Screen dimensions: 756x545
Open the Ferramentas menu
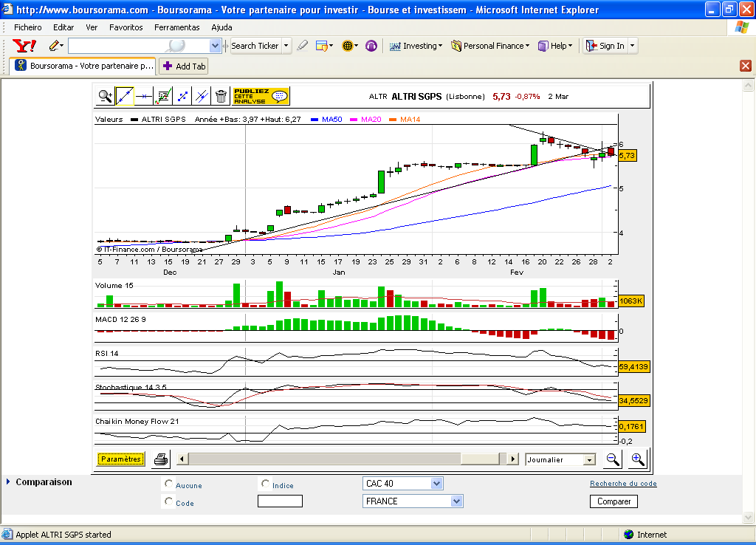tap(177, 27)
